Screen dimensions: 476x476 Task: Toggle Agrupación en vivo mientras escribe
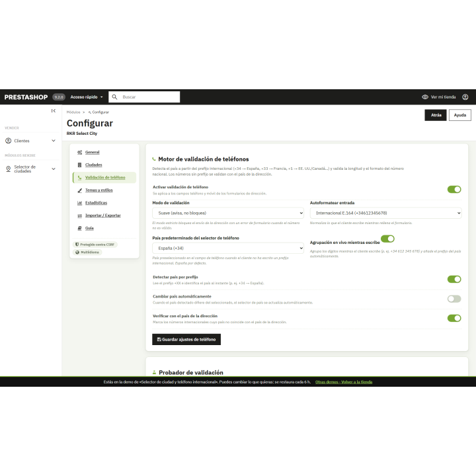point(387,239)
